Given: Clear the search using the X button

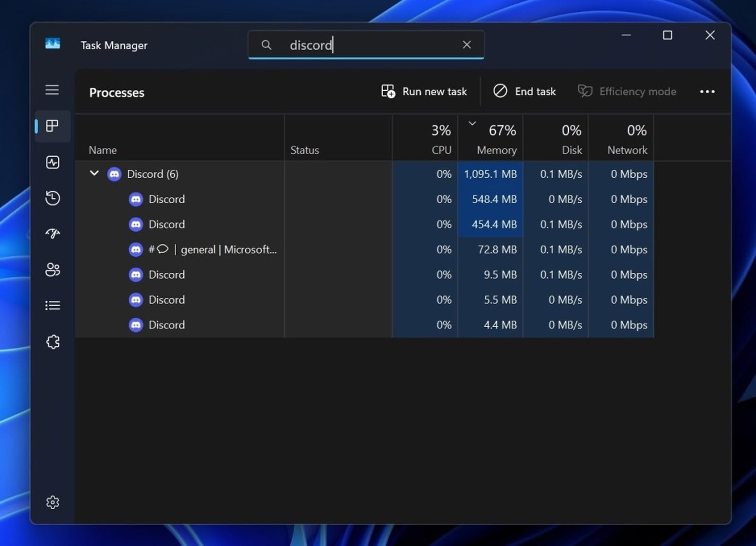Looking at the screenshot, I should [467, 44].
